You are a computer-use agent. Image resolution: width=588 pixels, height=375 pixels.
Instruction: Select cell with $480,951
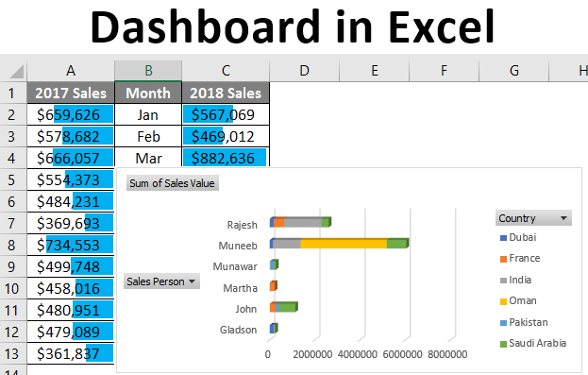point(71,311)
